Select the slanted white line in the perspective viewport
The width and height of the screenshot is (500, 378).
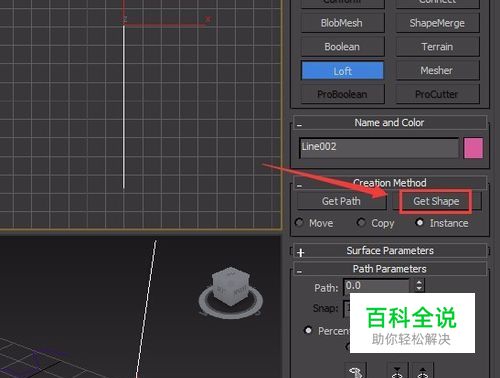[x=146, y=309]
